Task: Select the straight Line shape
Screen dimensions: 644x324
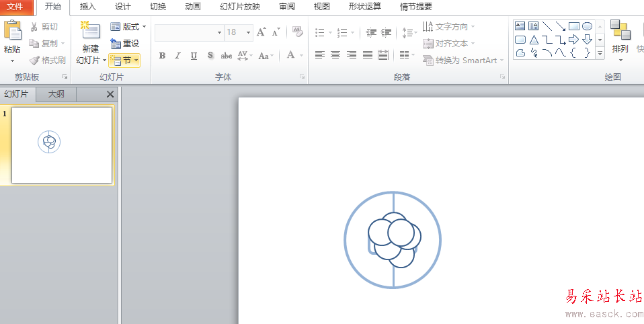Action: [547, 26]
